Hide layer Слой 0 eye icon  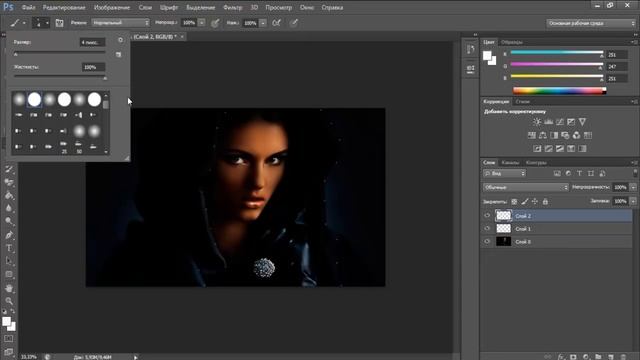click(487, 242)
